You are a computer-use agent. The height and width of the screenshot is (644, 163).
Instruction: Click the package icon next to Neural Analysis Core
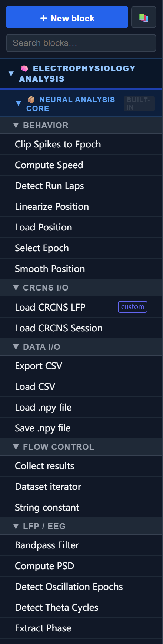pyautogui.click(x=31, y=100)
